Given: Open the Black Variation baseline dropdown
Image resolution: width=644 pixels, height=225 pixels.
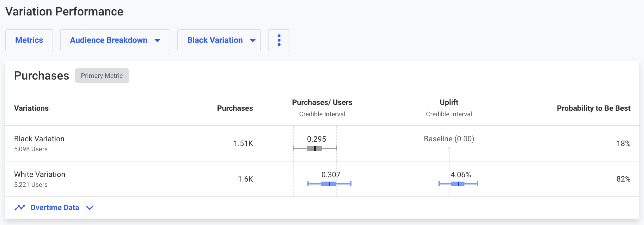Looking at the screenshot, I should [x=219, y=40].
